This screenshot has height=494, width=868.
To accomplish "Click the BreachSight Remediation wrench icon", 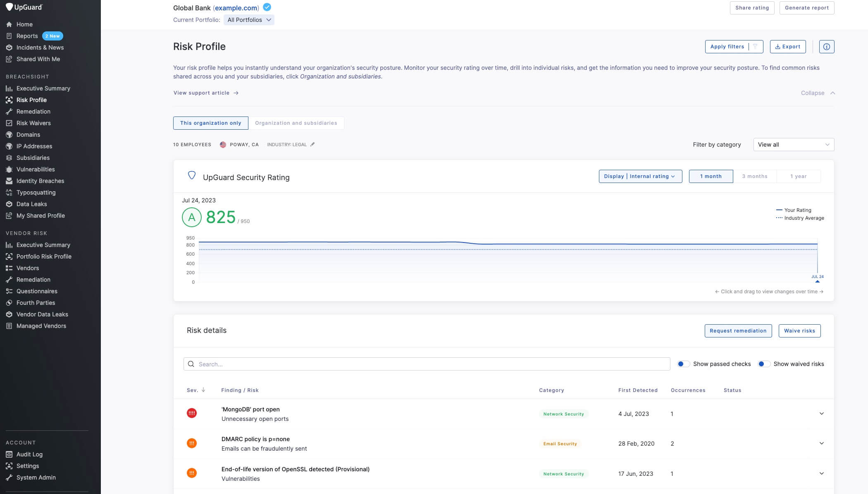I will point(9,112).
